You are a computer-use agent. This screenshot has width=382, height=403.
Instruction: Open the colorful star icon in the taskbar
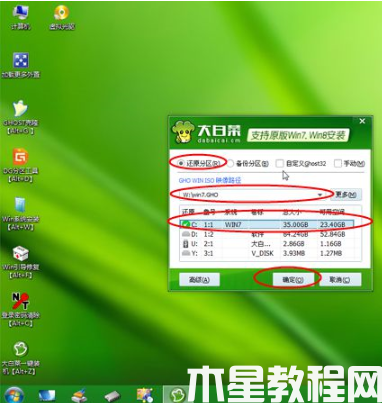[x=145, y=395]
